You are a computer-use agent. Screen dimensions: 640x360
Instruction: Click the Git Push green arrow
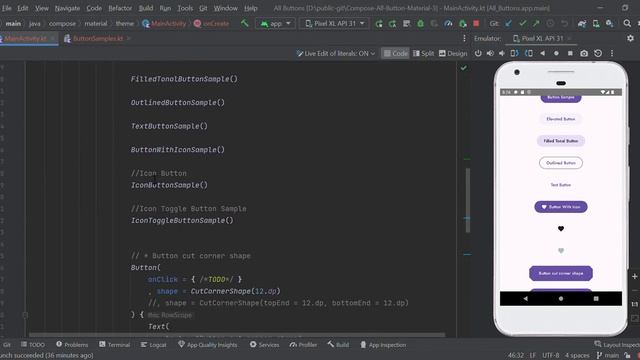pos(536,24)
